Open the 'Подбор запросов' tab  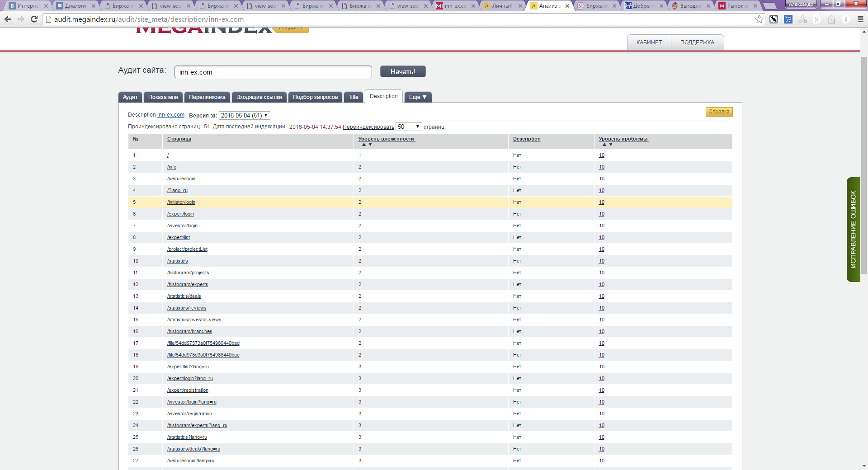pos(315,97)
